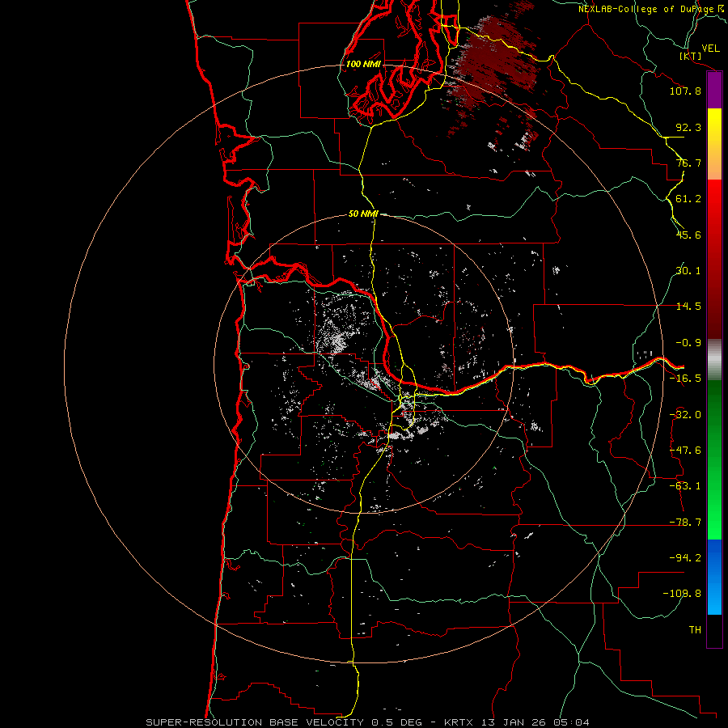This screenshot has height=728, width=728.
Task: Click the 0.5 DEG elevation text in the caption
Action: 397,722
